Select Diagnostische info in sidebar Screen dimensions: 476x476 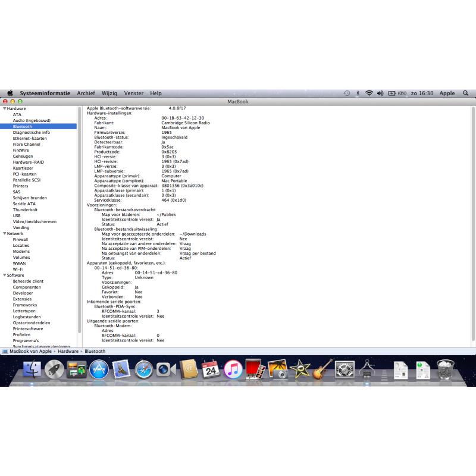point(32,132)
